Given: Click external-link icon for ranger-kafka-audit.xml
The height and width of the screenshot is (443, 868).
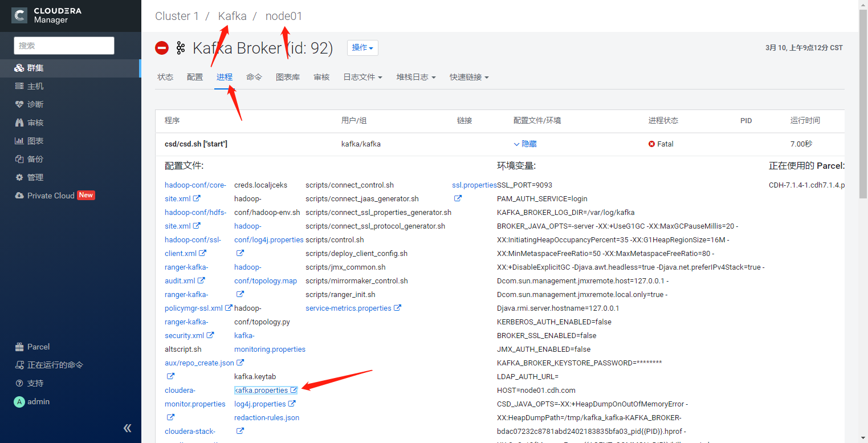Looking at the screenshot, I should click(201, 281).
